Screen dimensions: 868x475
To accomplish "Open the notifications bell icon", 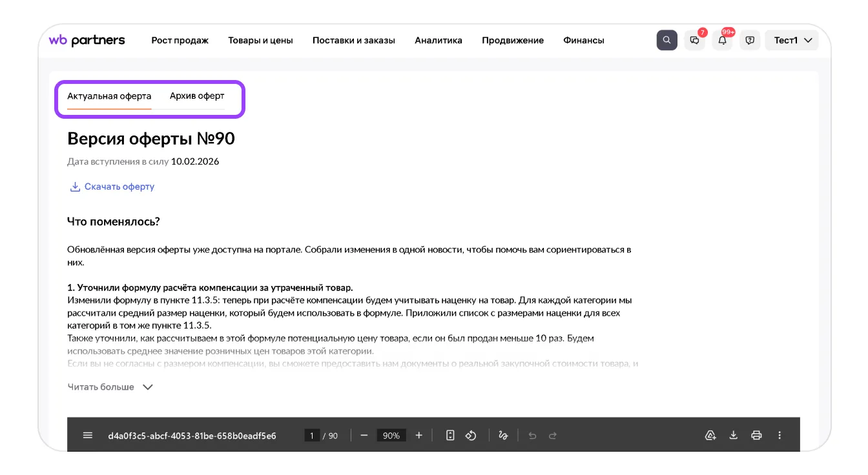I will (723, 40).
